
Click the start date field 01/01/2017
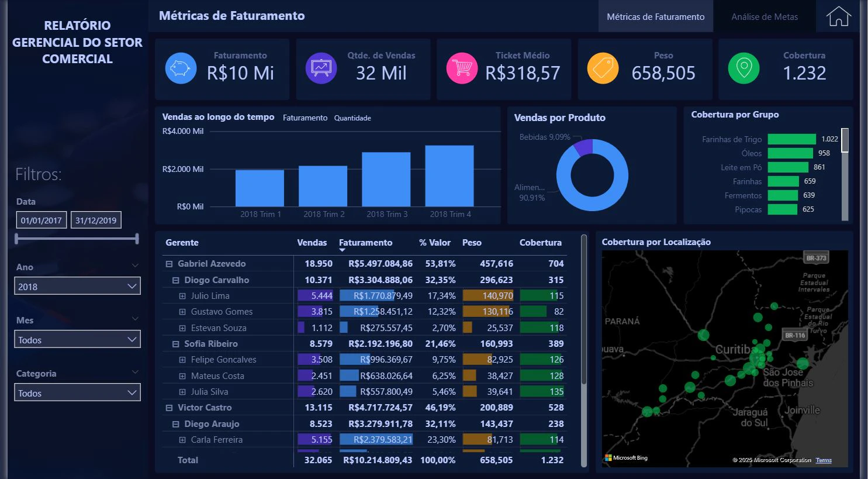click(41, 220)
